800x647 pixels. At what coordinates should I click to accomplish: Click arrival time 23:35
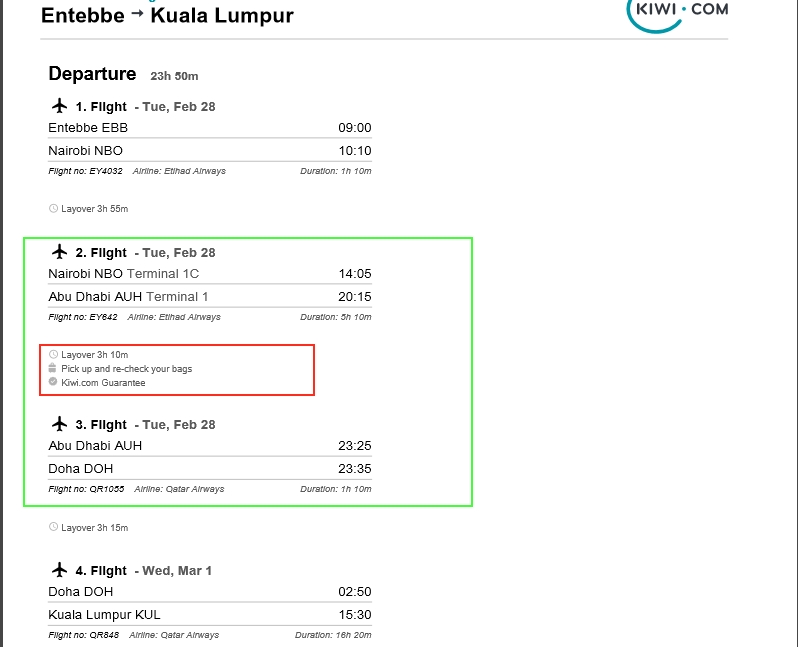[x=355, y=468]
